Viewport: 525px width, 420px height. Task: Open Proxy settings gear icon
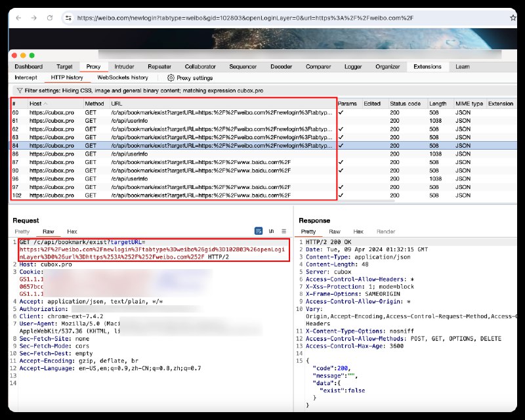[171, 77]
